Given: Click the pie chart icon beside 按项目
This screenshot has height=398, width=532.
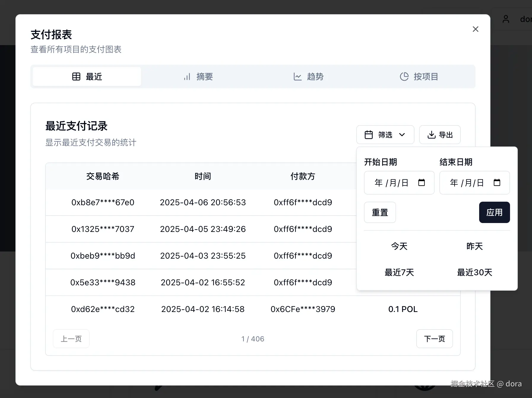Looking at the screenshot, I should point(404,76).
